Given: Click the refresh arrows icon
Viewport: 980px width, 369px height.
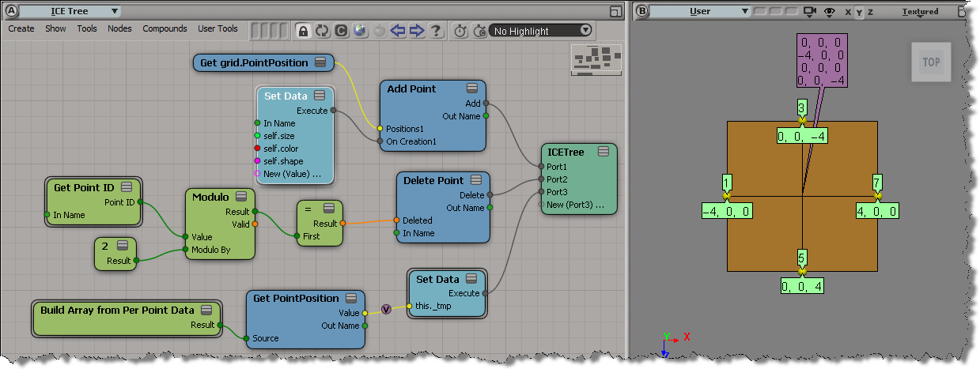Looking at the screenshot, I should (321, 31).
